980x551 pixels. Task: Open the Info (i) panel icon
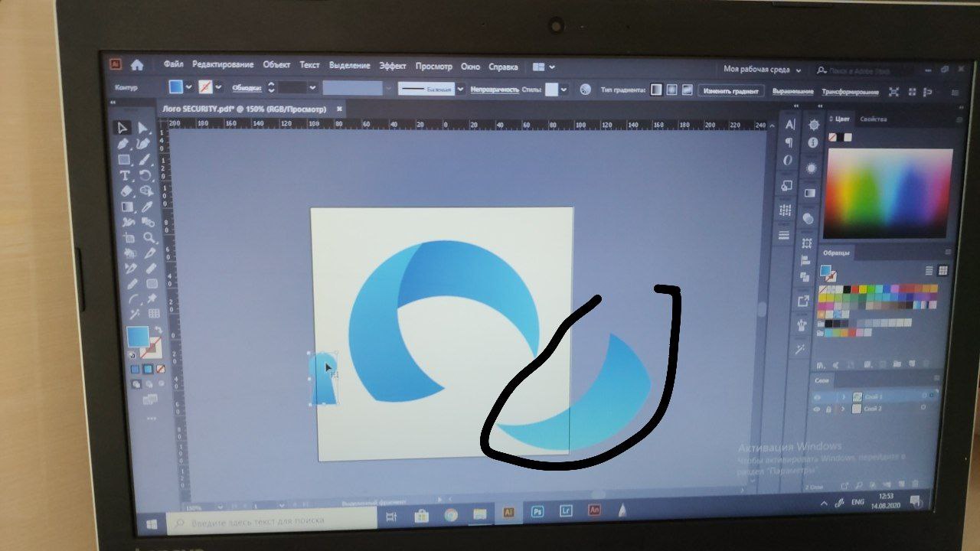pos(812,142)
